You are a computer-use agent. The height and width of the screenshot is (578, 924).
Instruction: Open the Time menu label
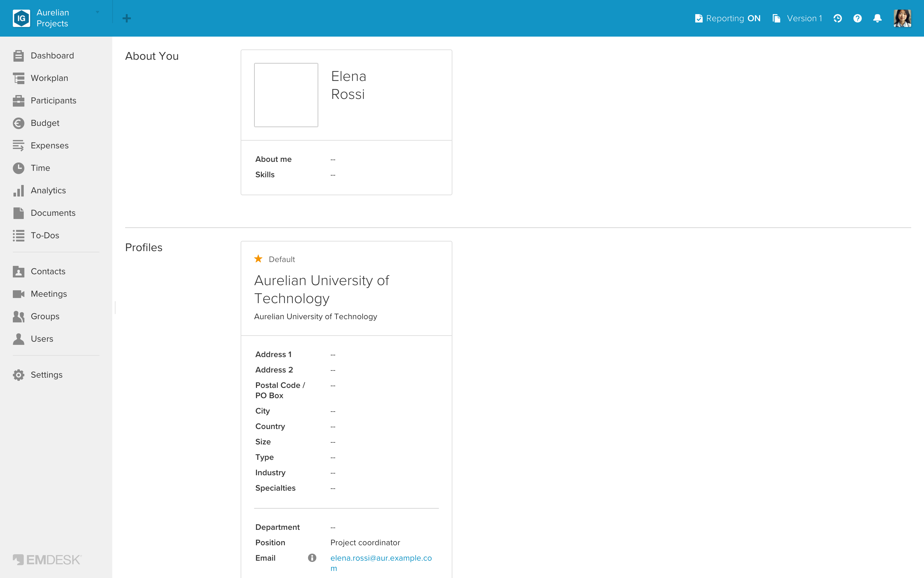40,168
